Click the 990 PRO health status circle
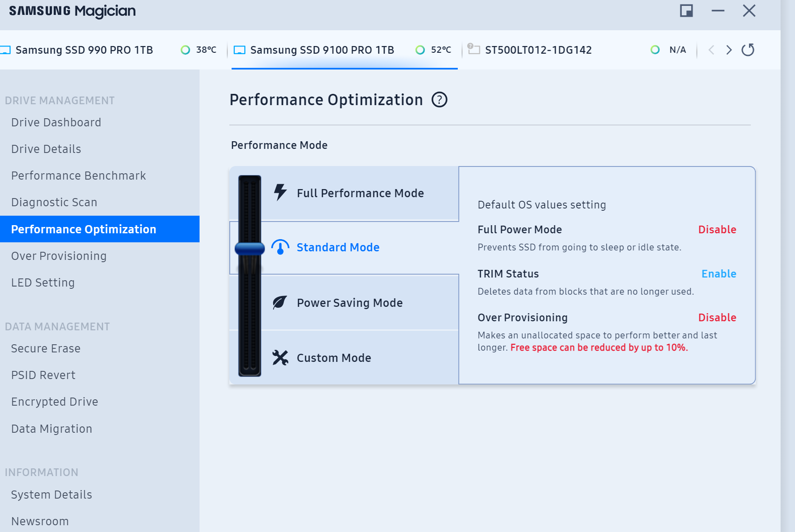 tap(186, 50)
